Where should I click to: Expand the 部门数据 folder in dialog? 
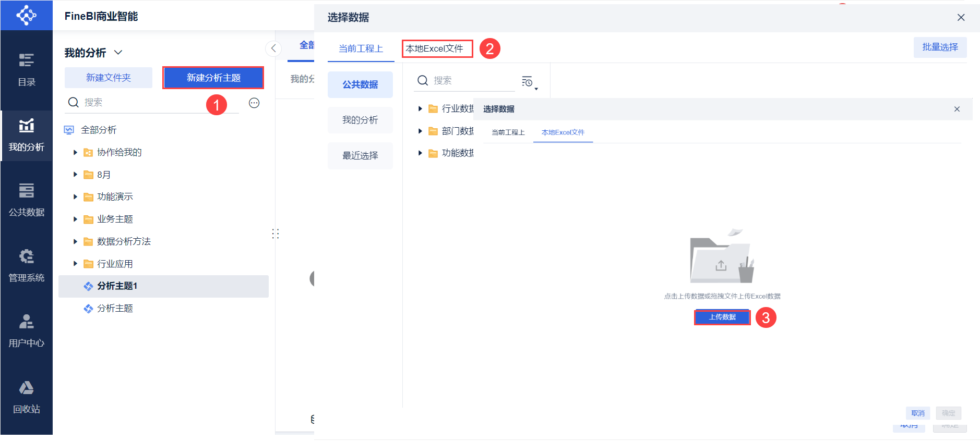pyautogui.click(x=420, y=131)
